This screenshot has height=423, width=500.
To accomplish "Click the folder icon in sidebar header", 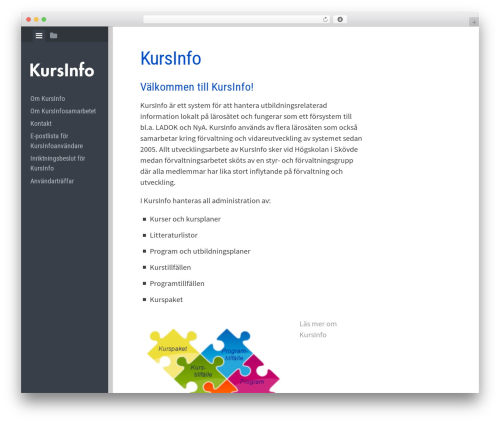I will pos(53,35).
